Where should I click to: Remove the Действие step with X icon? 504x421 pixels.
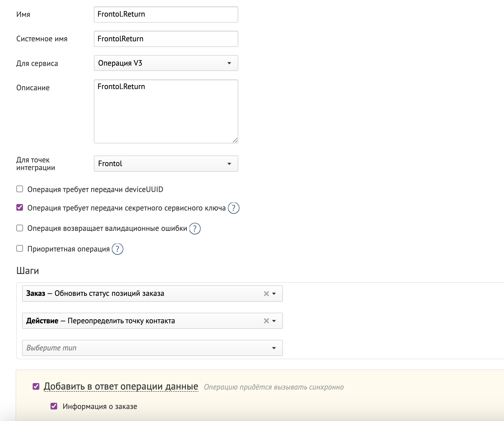pyautogui.click(x=266, y=321)
